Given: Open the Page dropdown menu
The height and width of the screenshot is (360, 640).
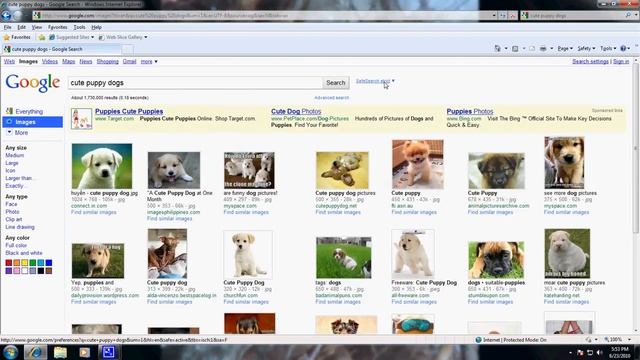Looking at the screenshot, I should (565, 48).
